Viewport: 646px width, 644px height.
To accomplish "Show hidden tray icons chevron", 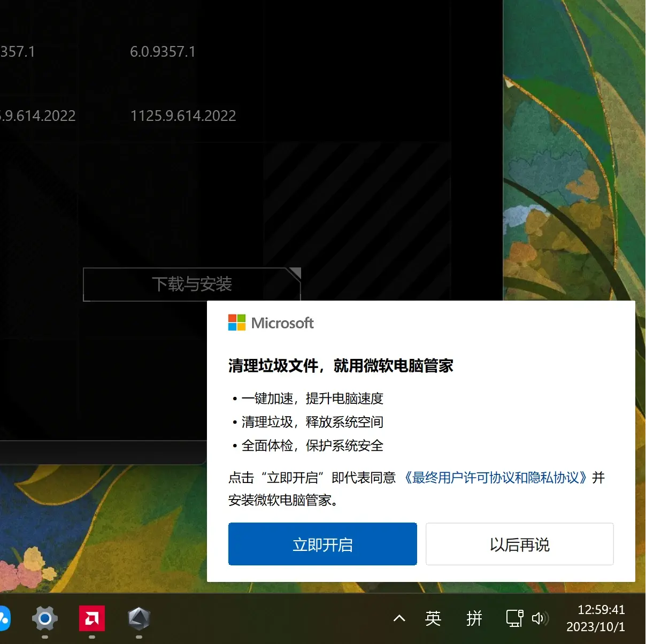I will [x=399, y=619].
